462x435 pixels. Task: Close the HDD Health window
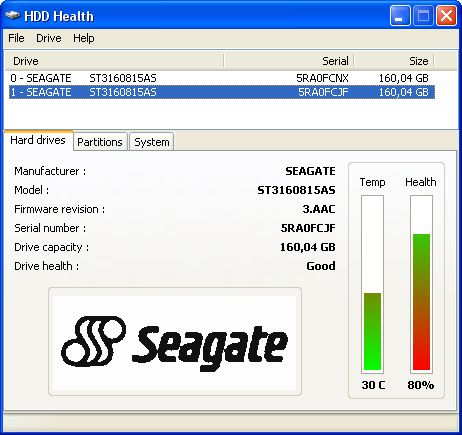446,16
